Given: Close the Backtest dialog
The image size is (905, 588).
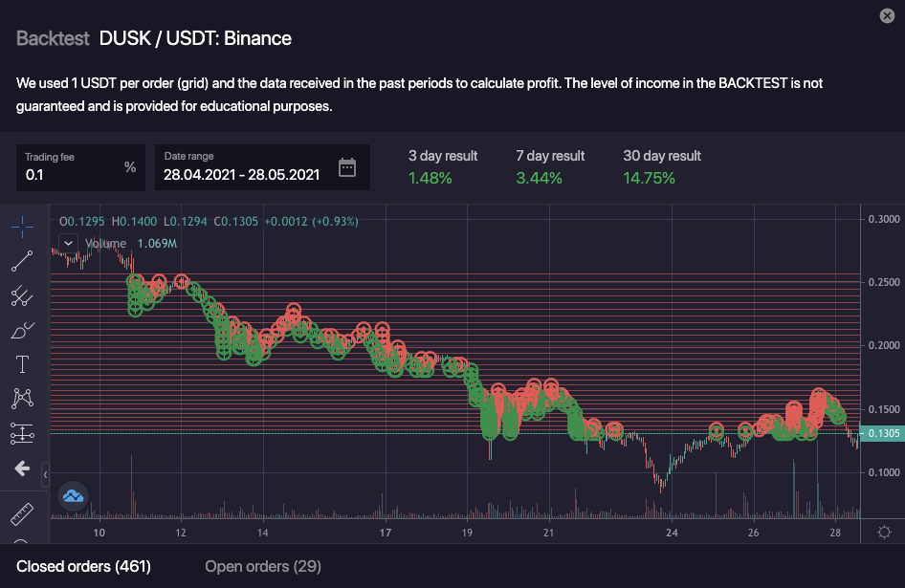Looking at the screenshot, I should click(x=886, y=14).
